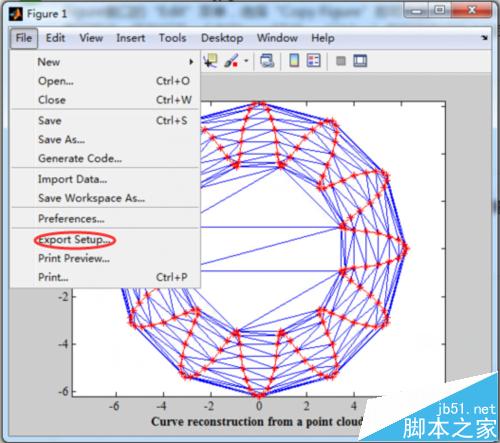Open the Edit menu
500x443 pixels.
point(55,38)
